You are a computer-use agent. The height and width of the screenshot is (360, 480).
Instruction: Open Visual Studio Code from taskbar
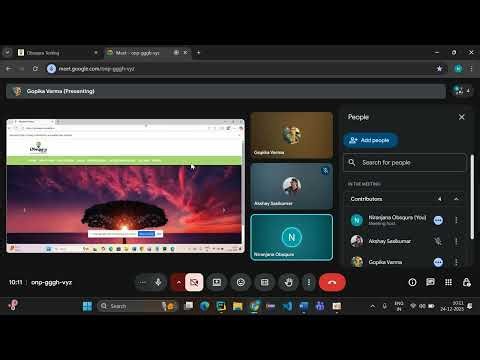point(287,306)
